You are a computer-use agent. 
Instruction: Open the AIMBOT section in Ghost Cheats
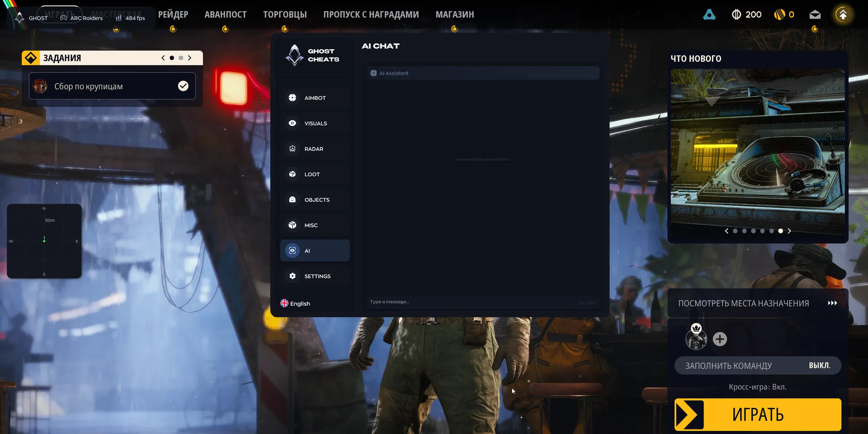315,98
